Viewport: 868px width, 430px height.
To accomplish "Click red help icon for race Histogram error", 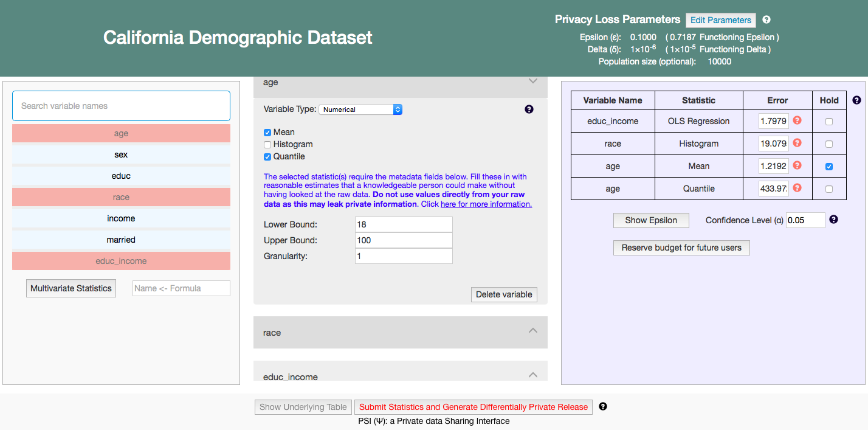I will [x=797, y=143].
